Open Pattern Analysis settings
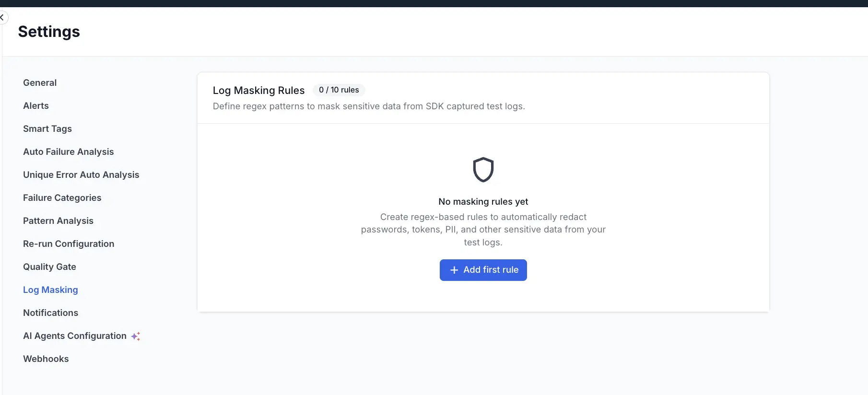Viewport: 868px width, 395px height. click(59, 221)
